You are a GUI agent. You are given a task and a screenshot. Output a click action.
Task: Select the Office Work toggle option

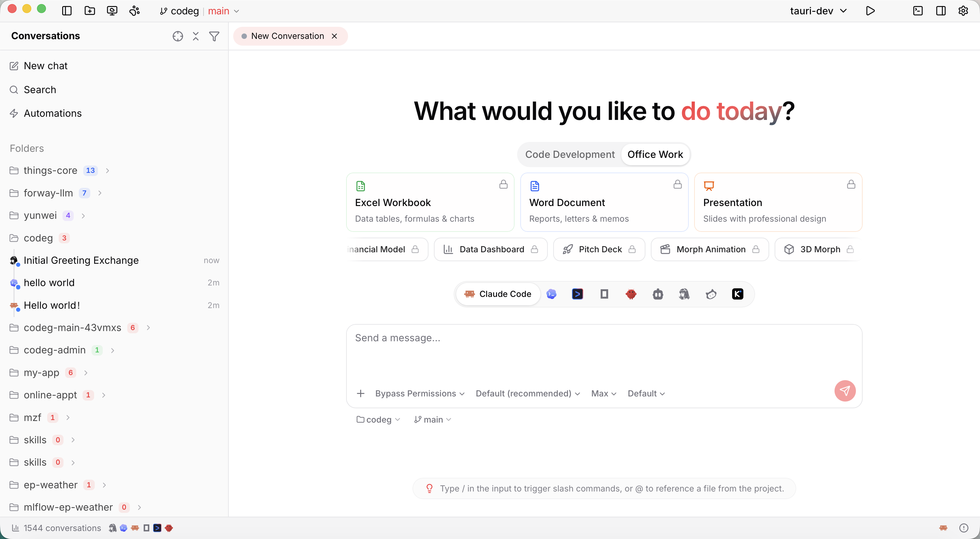655,154
